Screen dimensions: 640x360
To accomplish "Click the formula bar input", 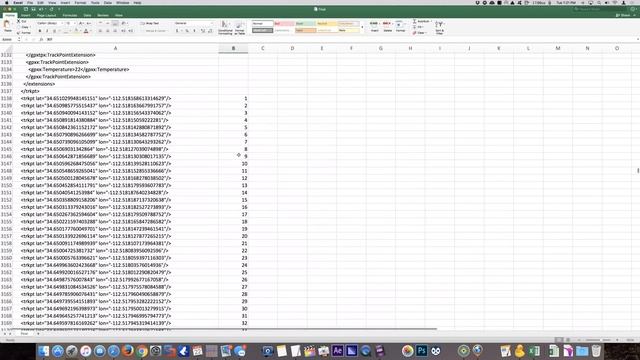I will tap(341, 40).
